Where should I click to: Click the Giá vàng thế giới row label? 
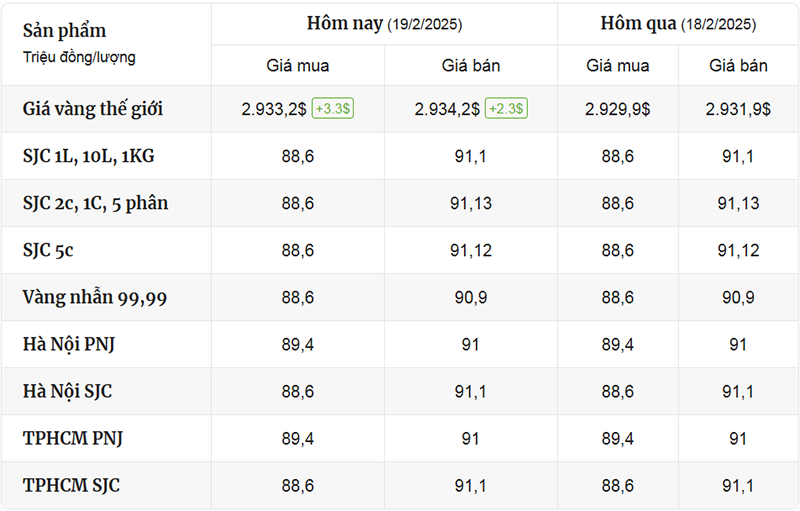(92, 109)
